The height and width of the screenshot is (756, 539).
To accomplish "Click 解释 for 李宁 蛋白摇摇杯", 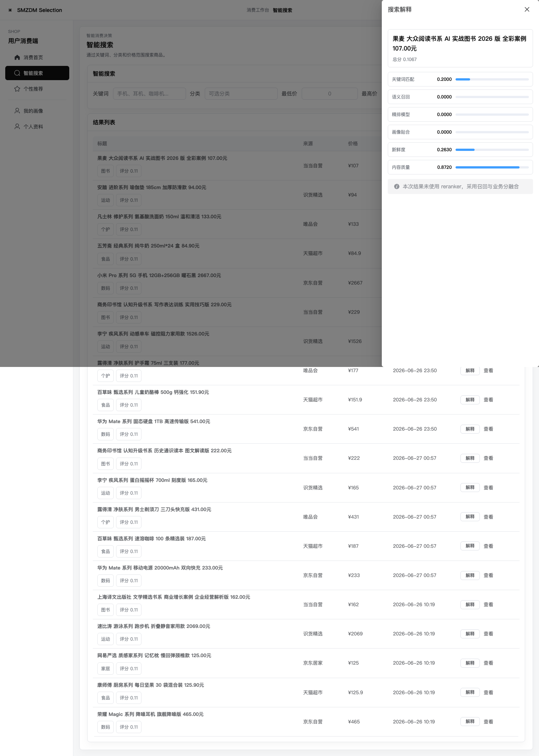I will pyautogui.click(x=470, y=488).
